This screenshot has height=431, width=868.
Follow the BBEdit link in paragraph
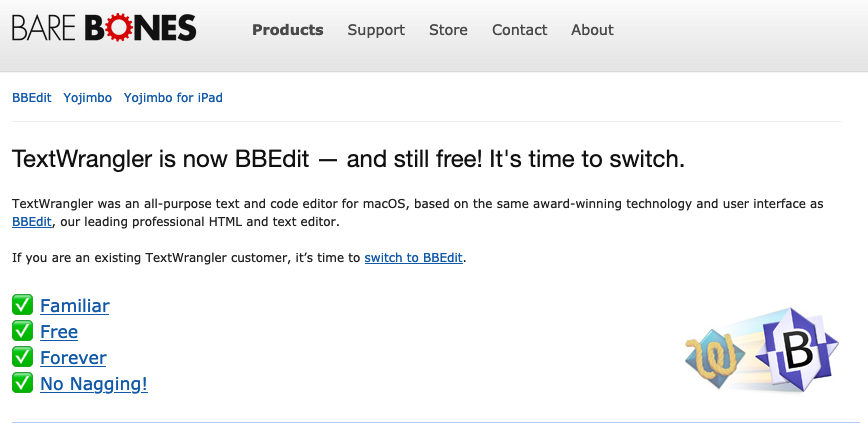[x=32, y=222]
